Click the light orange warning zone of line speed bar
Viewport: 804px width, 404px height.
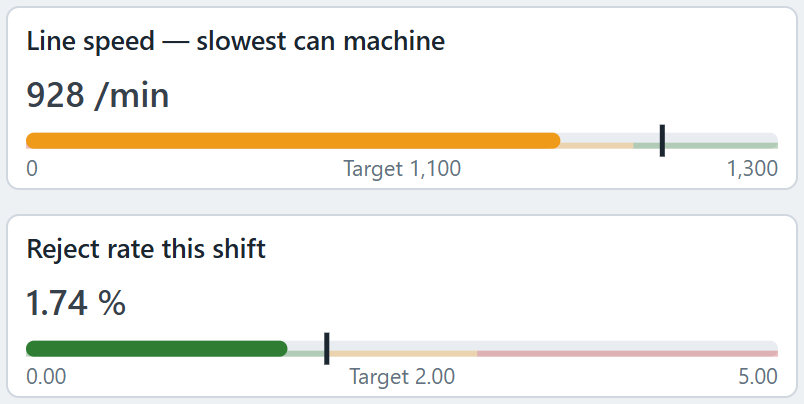597,146
